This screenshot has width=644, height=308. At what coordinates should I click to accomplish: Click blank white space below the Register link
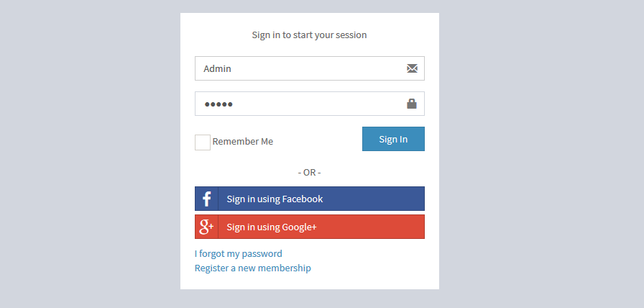[x=309, y=281]
